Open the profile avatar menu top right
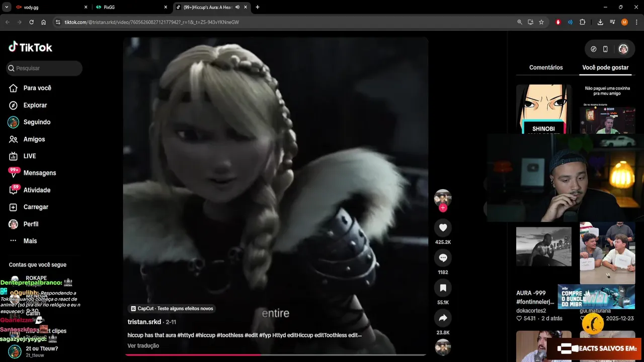644x362 pixels. (623, 49)
